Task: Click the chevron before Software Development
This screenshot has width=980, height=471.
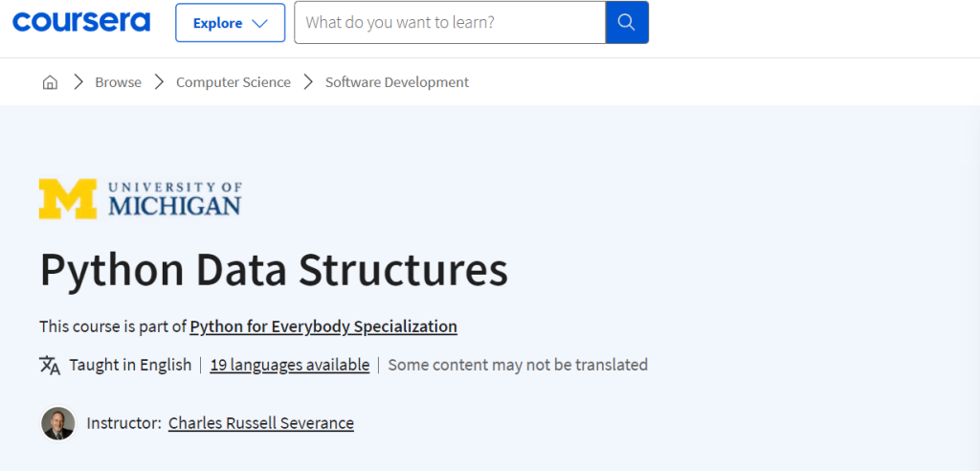Action: tap(308, 82)
